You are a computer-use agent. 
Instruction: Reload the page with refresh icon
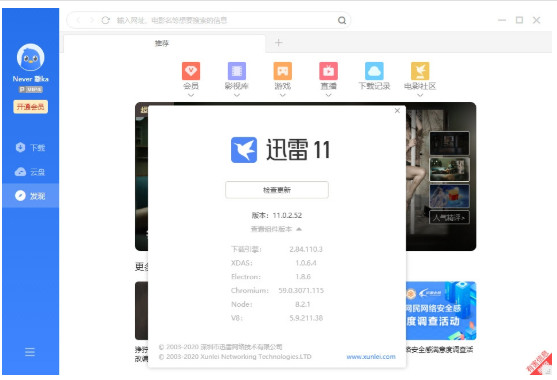(x=106, y=20)
